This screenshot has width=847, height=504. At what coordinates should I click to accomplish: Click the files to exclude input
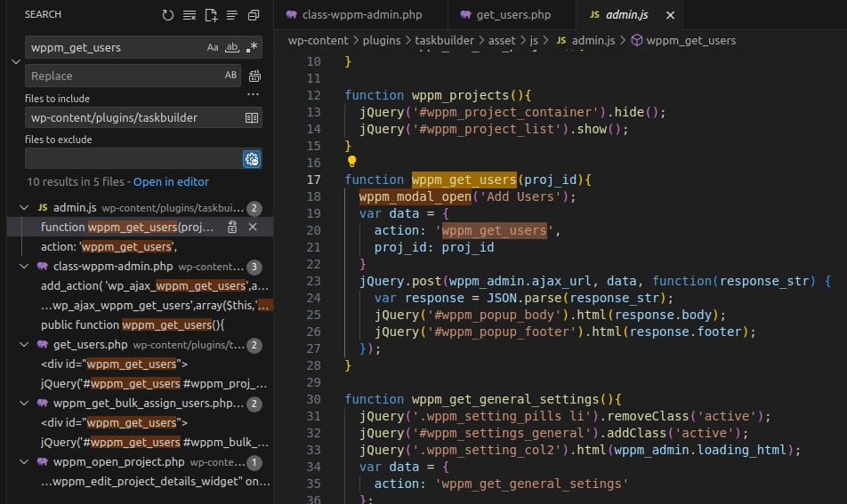(x=133, y=158)
